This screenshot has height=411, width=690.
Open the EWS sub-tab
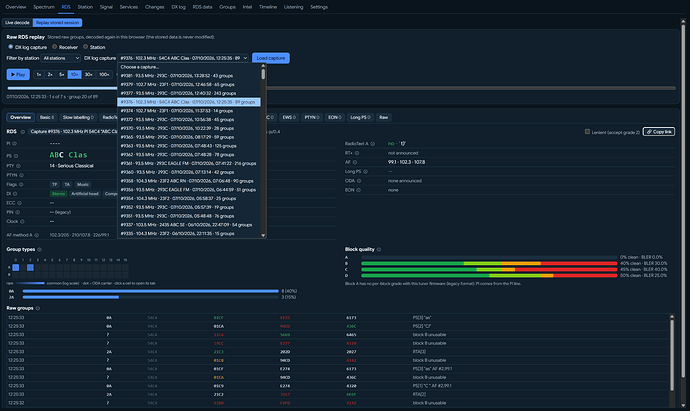[289, 117]
